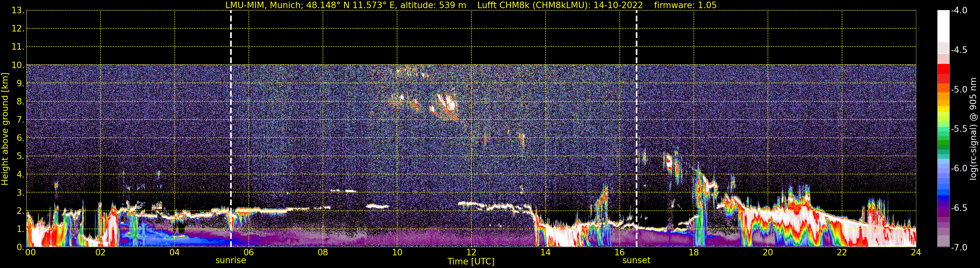Image resolution: width=980 pixels, height=268 pixels.
Task: Click the height axis tick "7."
Action: pos(20,120)
